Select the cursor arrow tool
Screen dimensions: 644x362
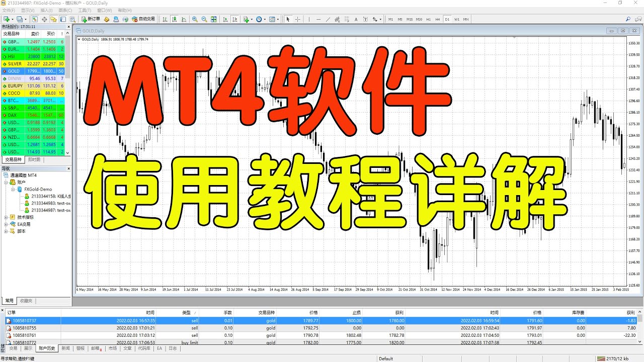coord(288,19)
